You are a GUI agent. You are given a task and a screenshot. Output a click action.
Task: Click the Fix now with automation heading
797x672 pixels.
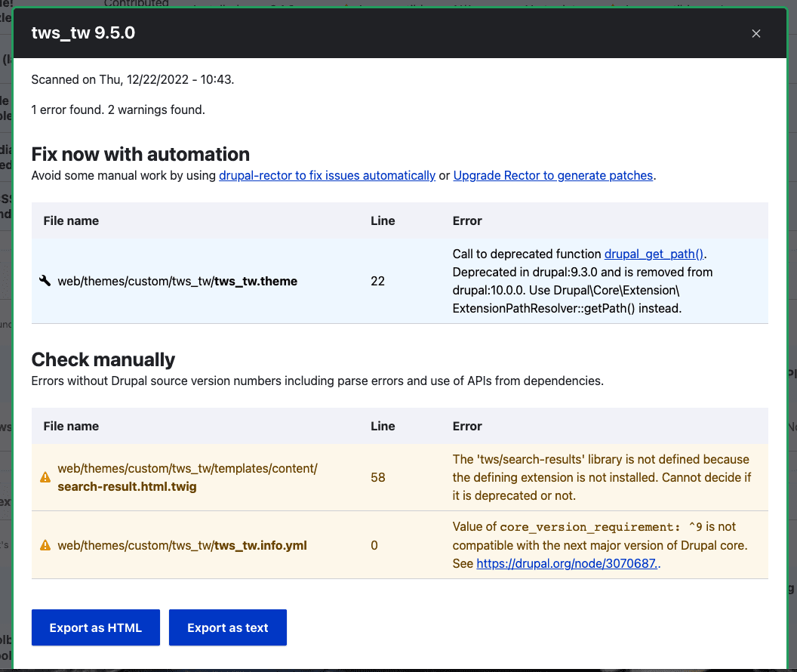[x=140, y=154]
